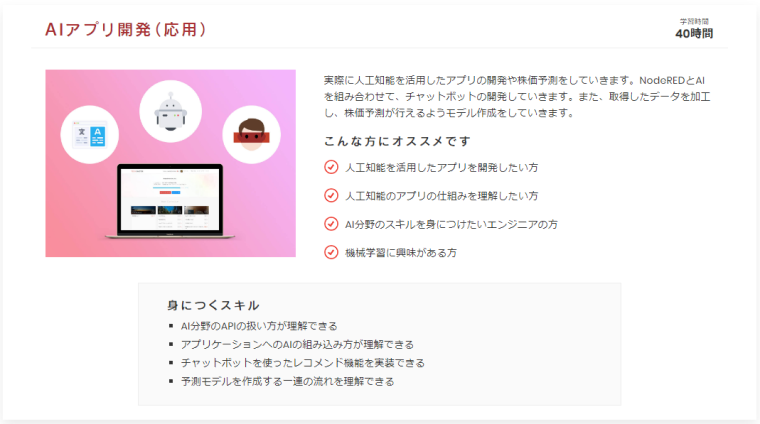The image size is (760, 424).
Task: Click checkmark beside AI分野のスキルを身につけたいエンジニアの方
Action: coord(331,224)
